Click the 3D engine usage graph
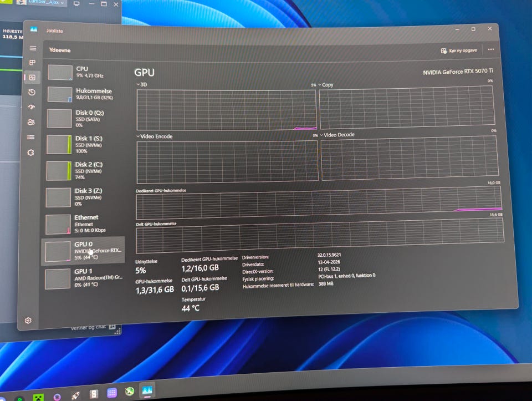The image size is (532, 401). 226,110
